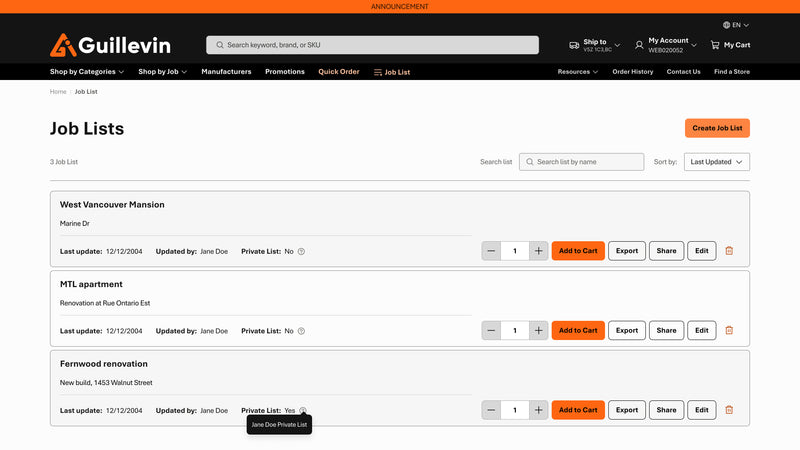Go to Quick Order
This screenshot has width=800, height=450.
339,72
